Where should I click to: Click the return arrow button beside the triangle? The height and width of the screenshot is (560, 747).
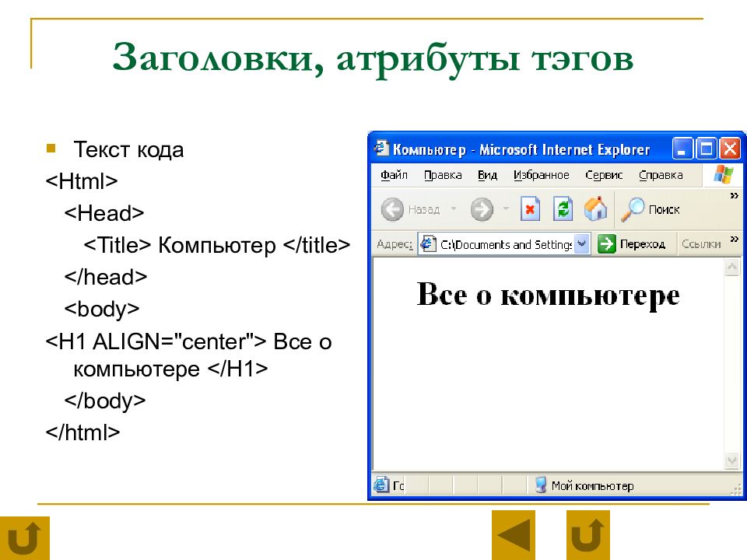point(588,535)
